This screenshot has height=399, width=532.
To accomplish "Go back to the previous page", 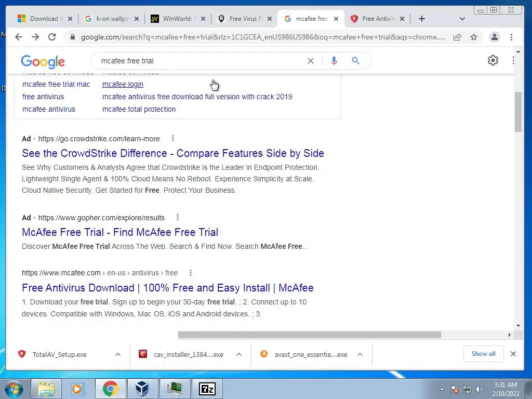I will tap(19, 37).
